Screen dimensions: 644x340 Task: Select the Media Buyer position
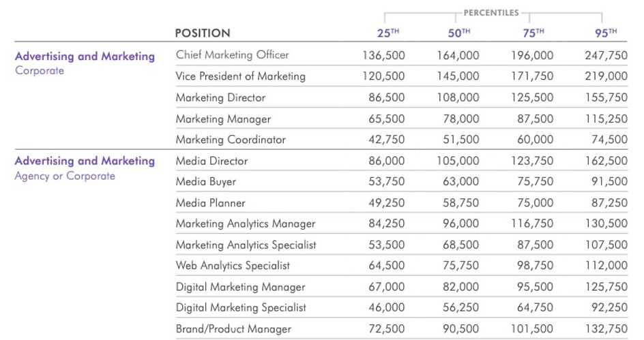[x=205, y=182]
